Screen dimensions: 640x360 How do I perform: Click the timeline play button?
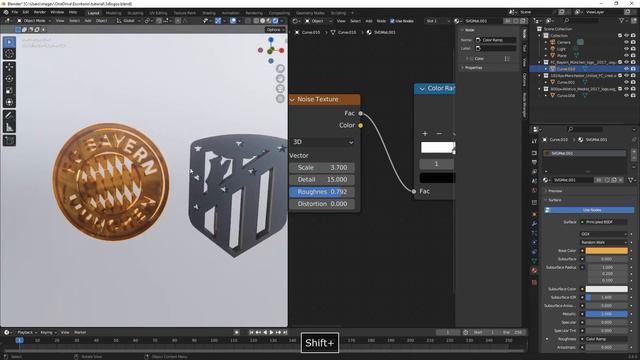(x=271, y=333)
